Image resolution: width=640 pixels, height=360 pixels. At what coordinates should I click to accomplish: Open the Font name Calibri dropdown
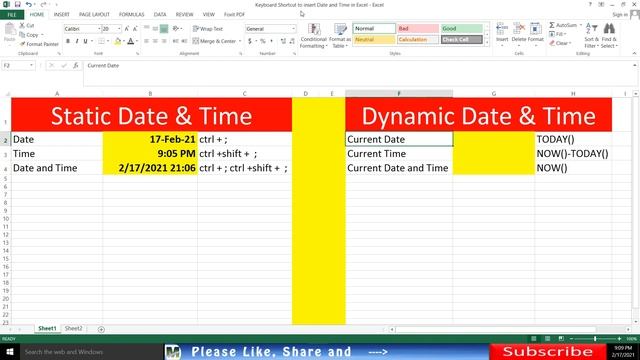98,29
